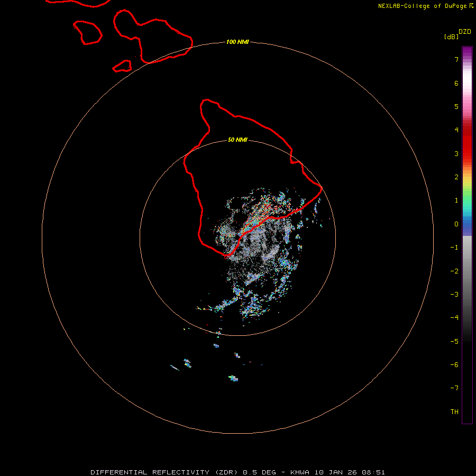Select the 6 value on the colorbar
This screenshot has width=476, height=476.
click(x=456, y=83)
